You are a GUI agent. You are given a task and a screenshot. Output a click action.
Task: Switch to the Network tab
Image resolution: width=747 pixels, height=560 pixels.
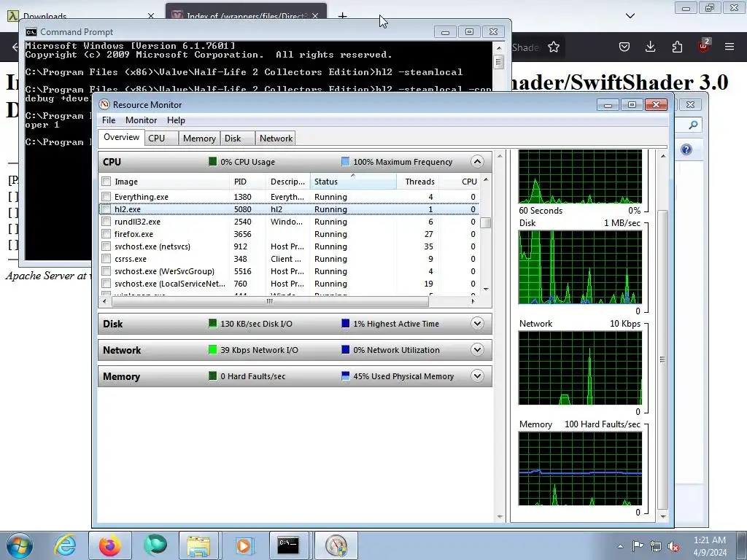pos(275,138)
